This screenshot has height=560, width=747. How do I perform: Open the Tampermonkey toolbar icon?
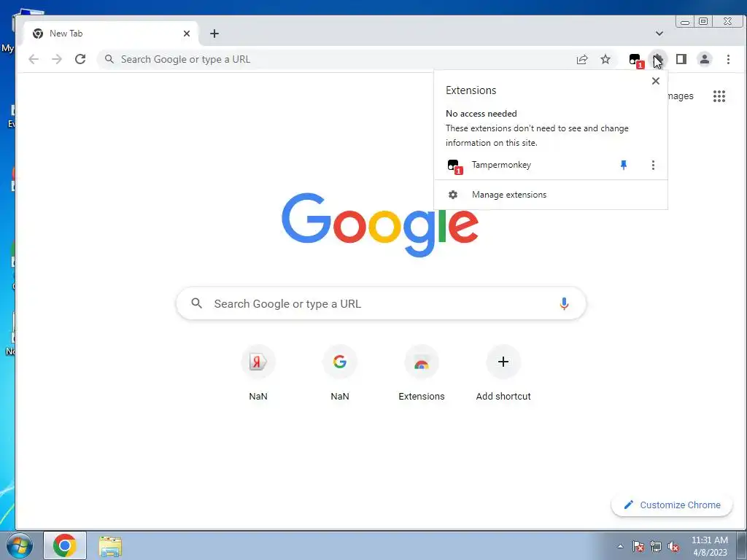(636, 61)
